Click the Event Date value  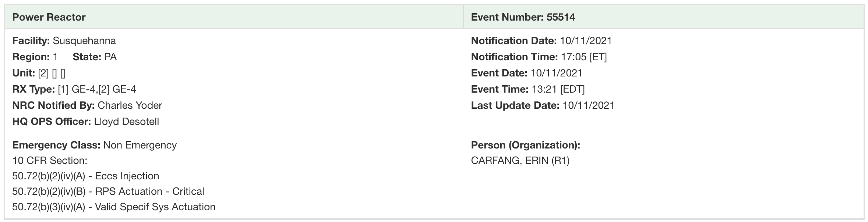pyautogui.click(x=556, y=73)
